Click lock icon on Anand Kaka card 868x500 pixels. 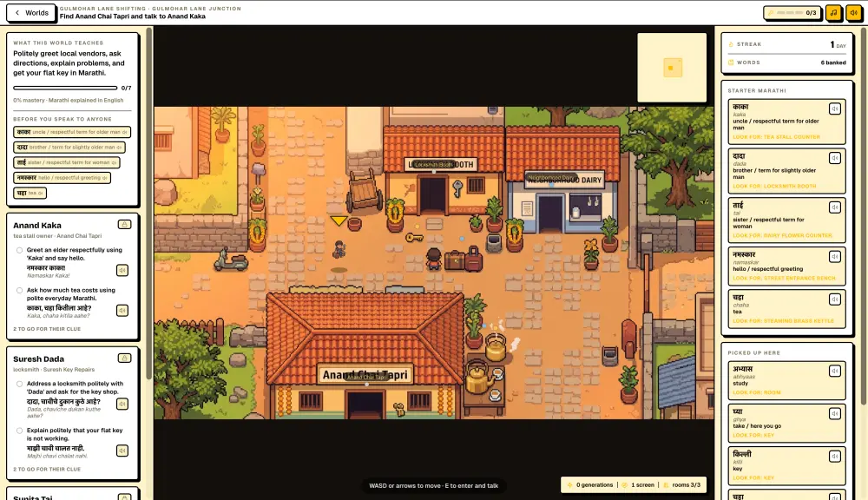coord(124,224)
